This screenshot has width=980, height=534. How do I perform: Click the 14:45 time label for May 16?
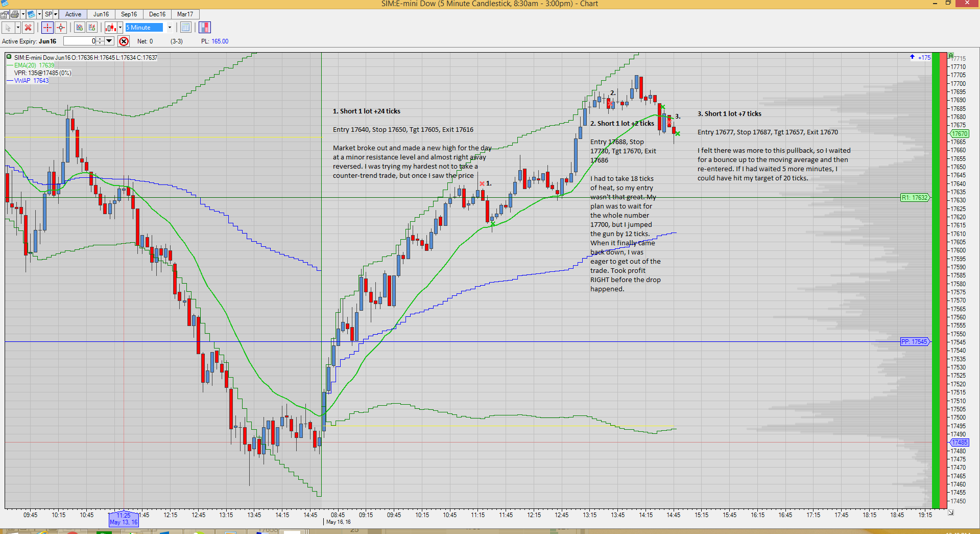coord(674,515)
